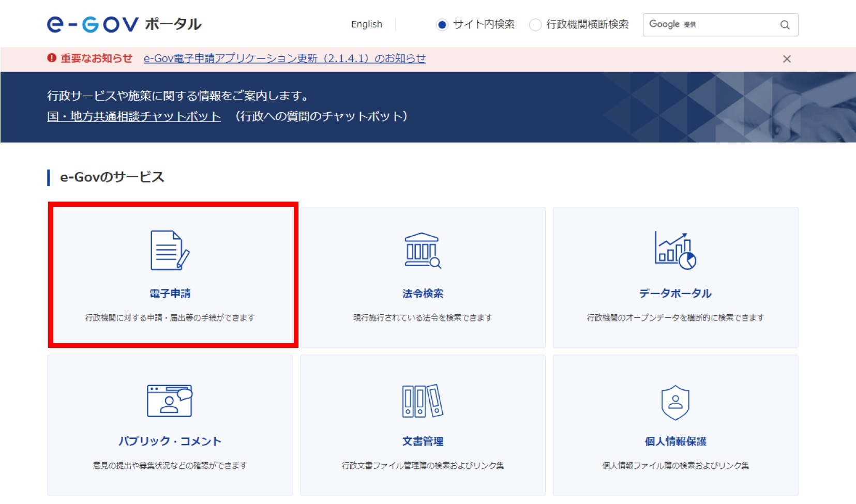Click the description 行政機関に対する申請・届出等の手続ができます
Screen dimensions: 856x504
click(x=170, y=317)
